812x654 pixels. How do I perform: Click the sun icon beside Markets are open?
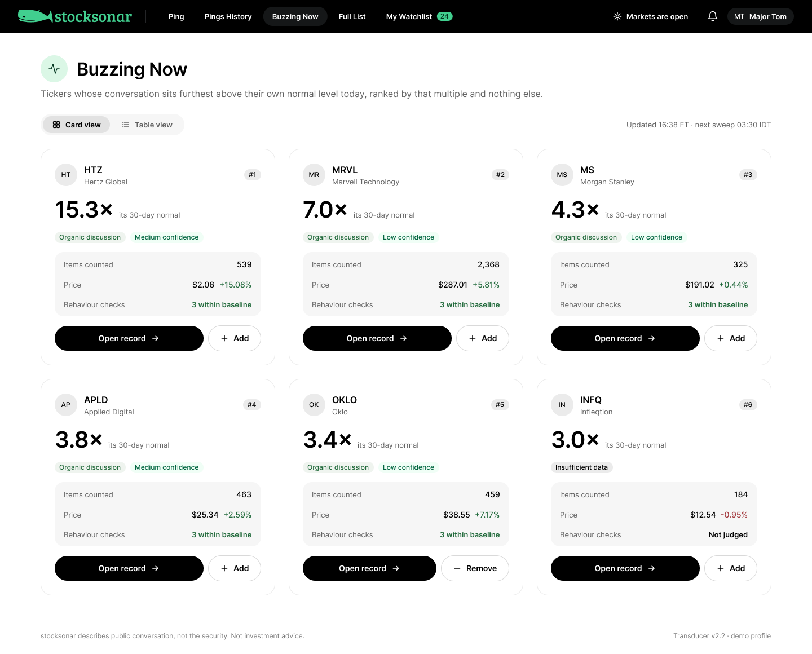[x=617, y=16]
